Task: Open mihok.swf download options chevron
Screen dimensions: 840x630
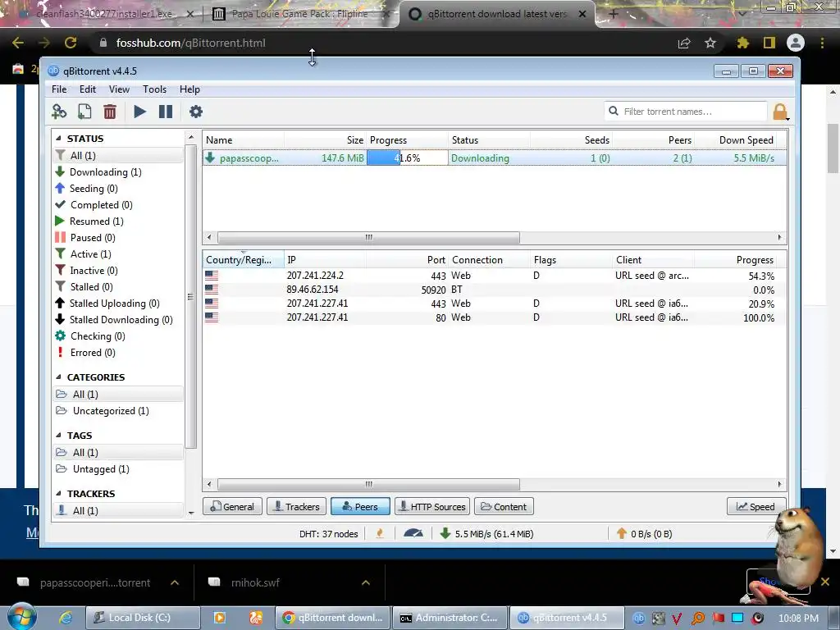Action: (366, 582)
